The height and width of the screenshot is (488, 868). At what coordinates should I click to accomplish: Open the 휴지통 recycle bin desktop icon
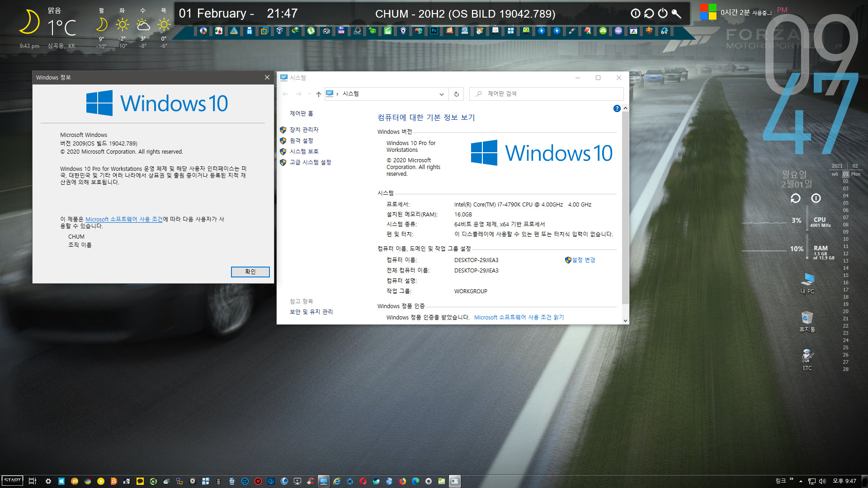[807, 322]
